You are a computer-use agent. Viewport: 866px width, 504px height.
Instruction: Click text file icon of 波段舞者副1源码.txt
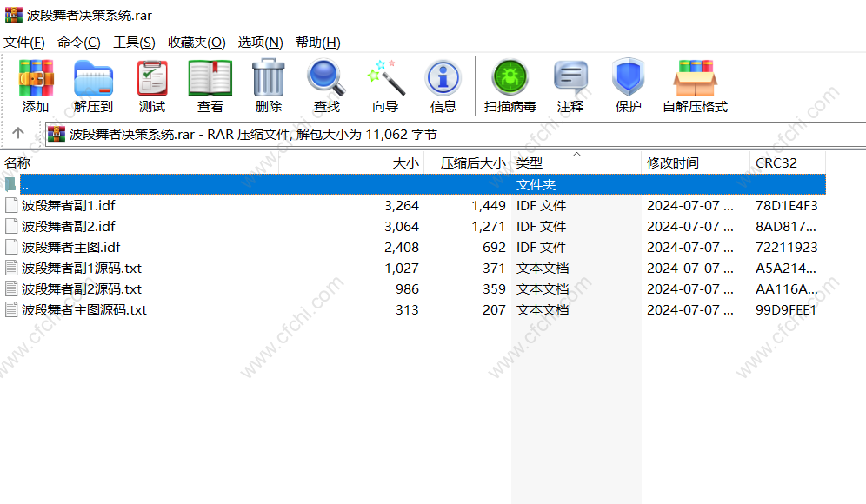pyautogui.click(x=11, y=269)
